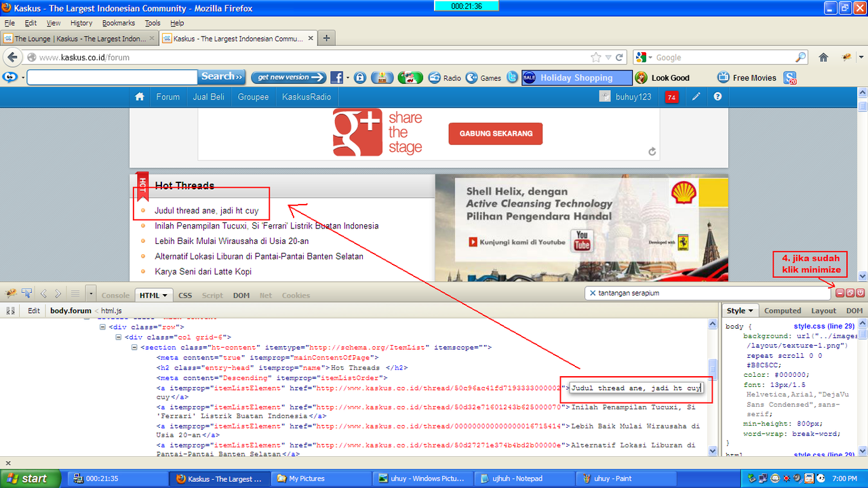Viewport: 868px width, 488px height.
Task: Click the Twitter icon in toolbar
Action: pyautogui.click(x=513, y=78)
